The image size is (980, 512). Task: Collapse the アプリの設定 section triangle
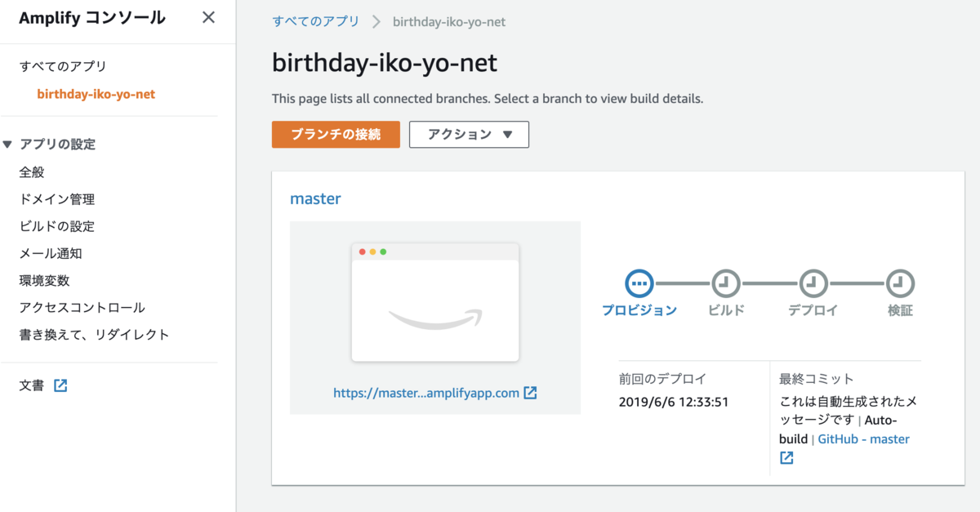pos(7,145)
